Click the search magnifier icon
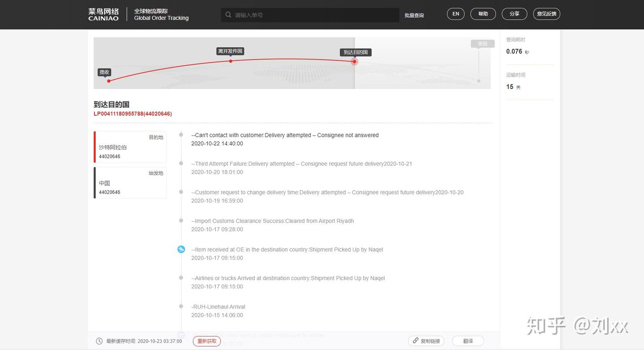Image resolution: width=644 pixels, height=352 pixels. point(229,15)
